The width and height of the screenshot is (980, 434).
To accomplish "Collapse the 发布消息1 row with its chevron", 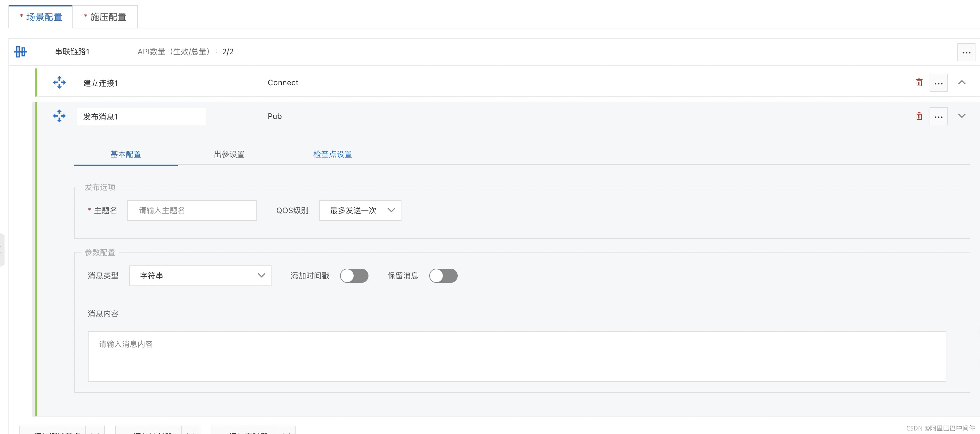I will [x=962, y=116].
